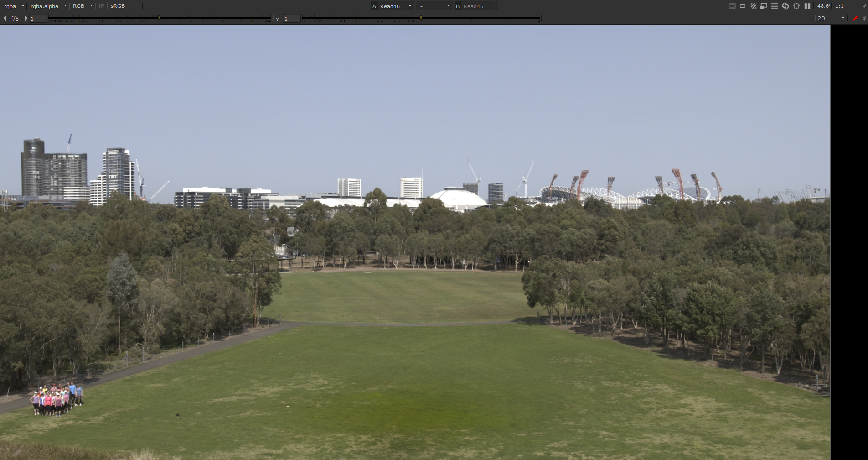Open the A input Read46 dropdown
The height and width of the screenshot is (460, 868).
coord(396,6)
